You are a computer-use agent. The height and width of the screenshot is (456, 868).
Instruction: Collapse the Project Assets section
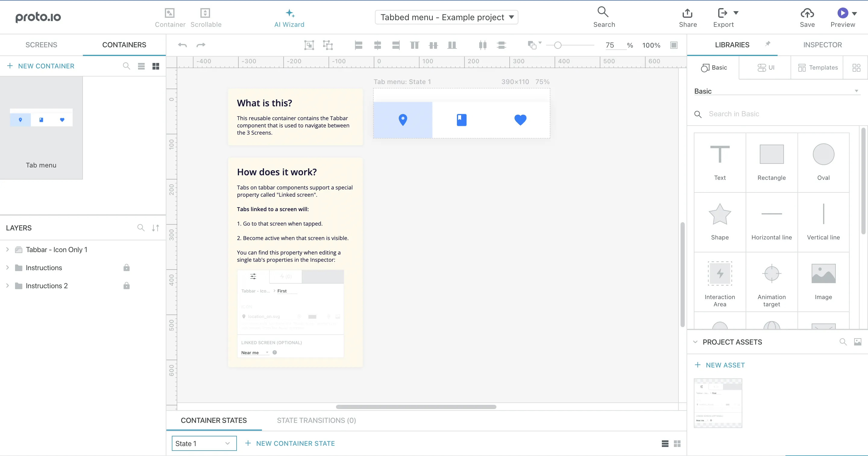coord(695,342)
